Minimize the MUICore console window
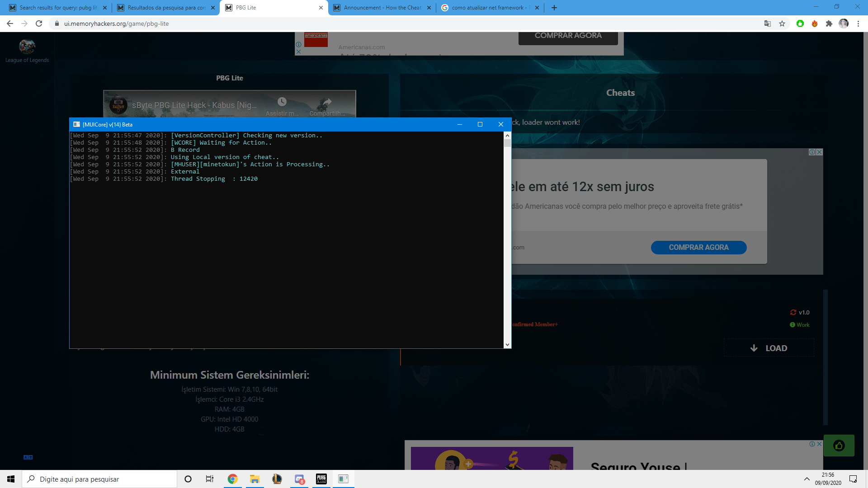The height and width of the screenshot is (488, 868). click(460, 124)
